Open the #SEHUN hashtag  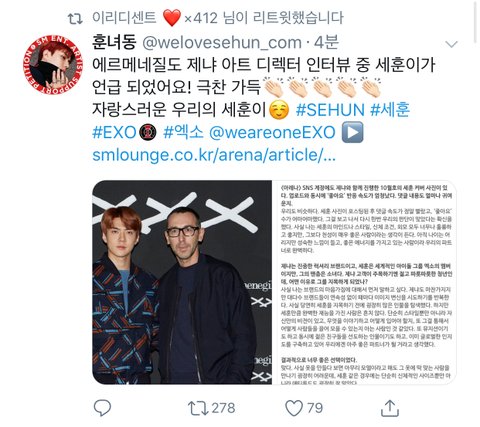(330, 110)
